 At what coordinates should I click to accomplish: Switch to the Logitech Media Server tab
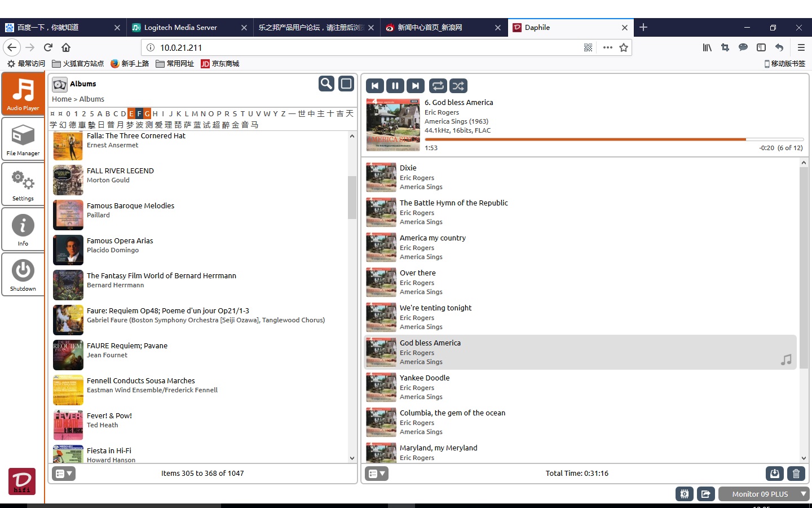[x=180, y=27]
